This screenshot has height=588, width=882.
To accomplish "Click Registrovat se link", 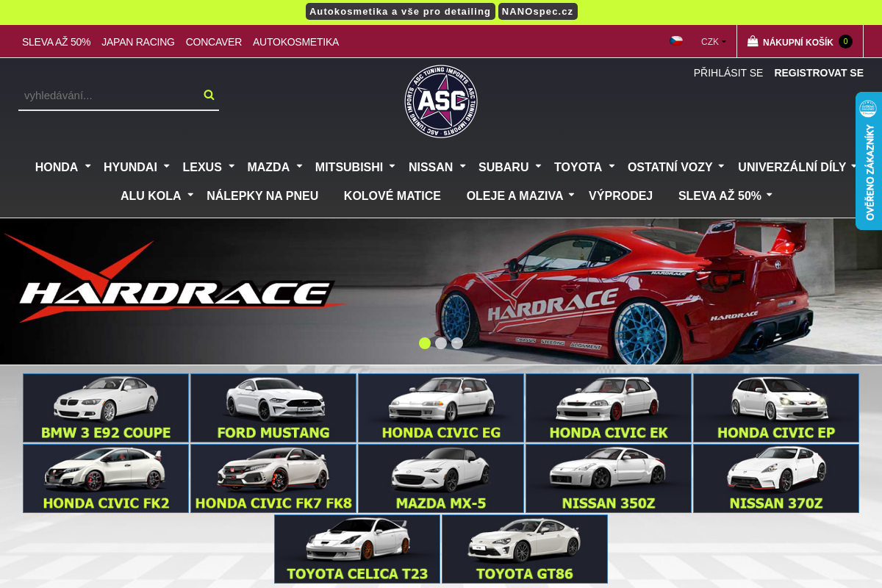I will [x=819, y=73].
